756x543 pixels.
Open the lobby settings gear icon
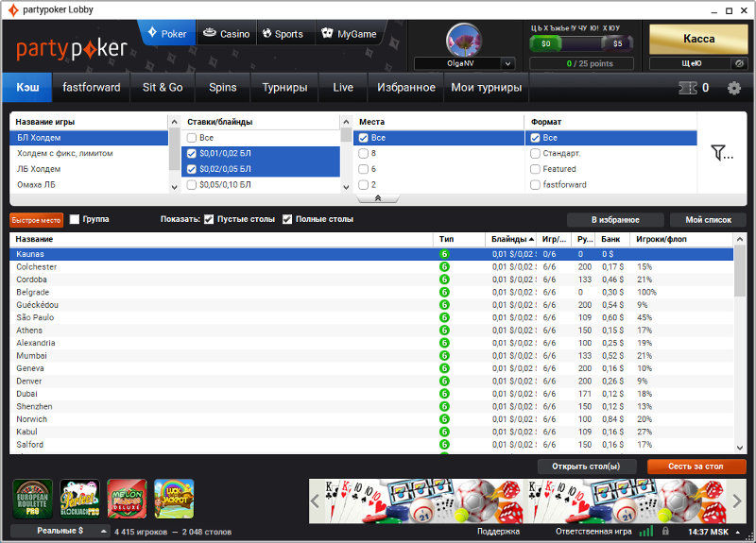(x=734, y=88)
